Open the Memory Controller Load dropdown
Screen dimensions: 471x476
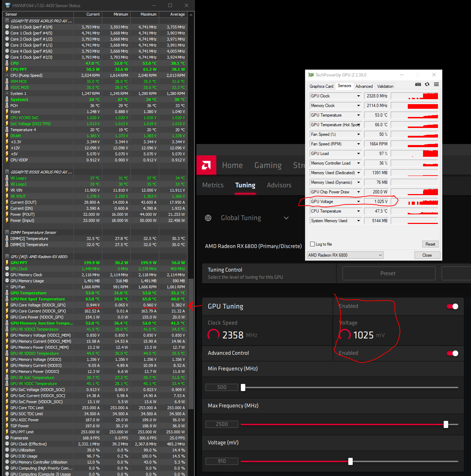tap(359, 163)
